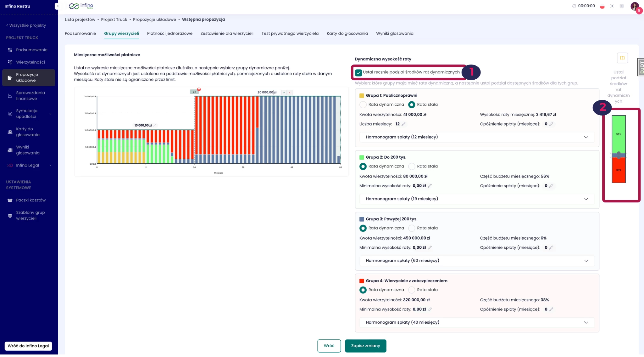Select Rata stała for Grupa 3
The width and height of the screenshot is (644, 357).
[412, 228]
